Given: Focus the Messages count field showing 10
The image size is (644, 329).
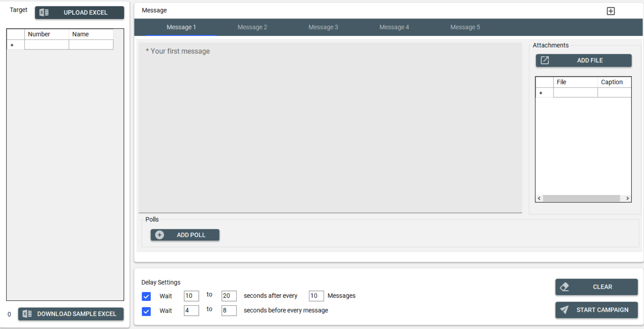Looking at the screenshot, I should [x=316, y=296].
